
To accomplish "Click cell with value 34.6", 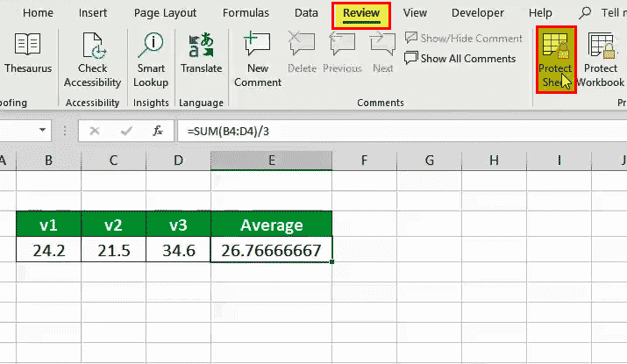I will click(178, 250).
